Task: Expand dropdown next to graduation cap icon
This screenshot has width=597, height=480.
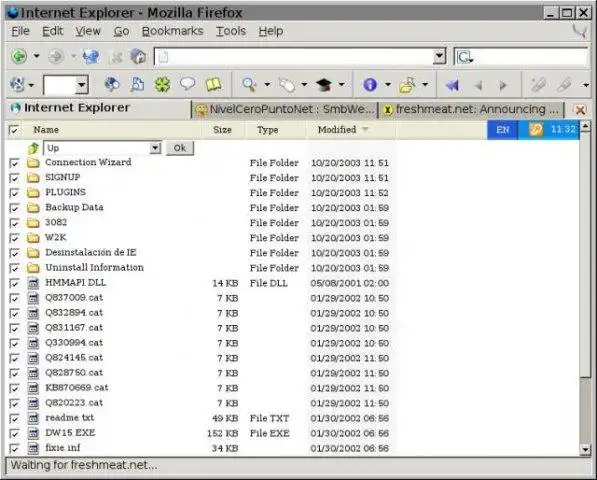Action: click(x=342, y=85)
